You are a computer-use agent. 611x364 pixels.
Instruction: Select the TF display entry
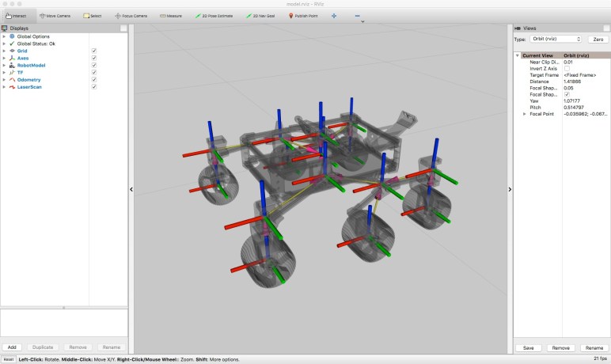[21, 72]
